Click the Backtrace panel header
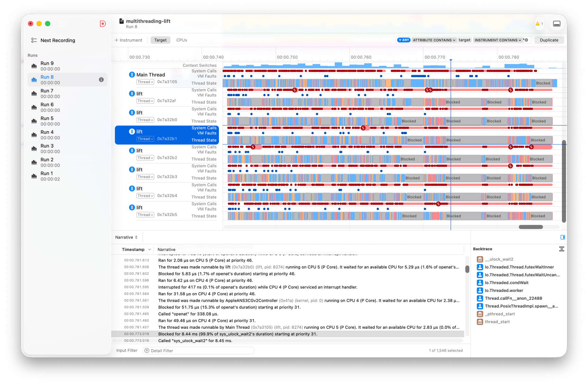The image size is (588, 385). 482,249
